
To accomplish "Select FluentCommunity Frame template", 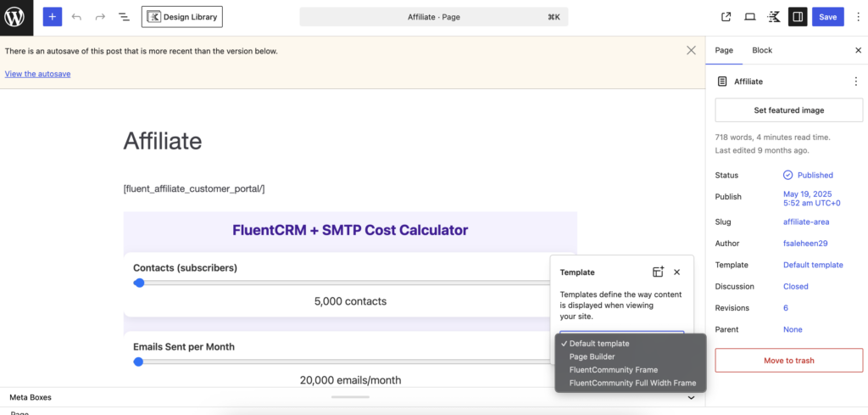I will (631, 369).
